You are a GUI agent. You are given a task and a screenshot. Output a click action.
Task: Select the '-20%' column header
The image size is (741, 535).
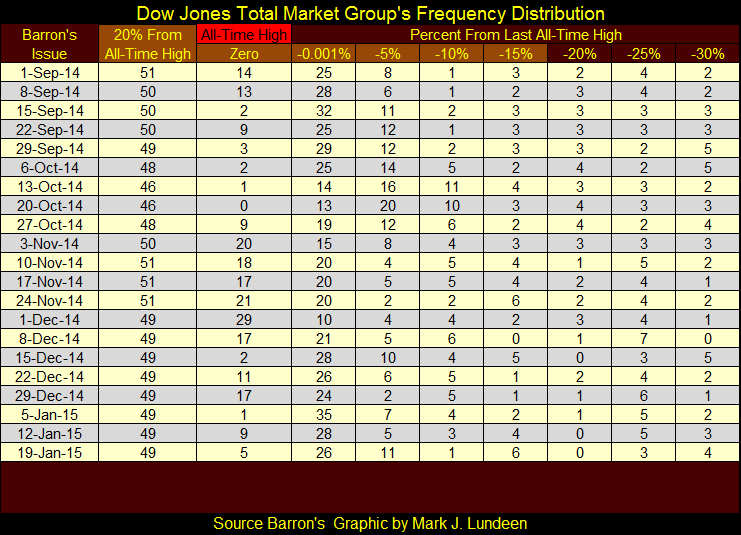[579, 53]
